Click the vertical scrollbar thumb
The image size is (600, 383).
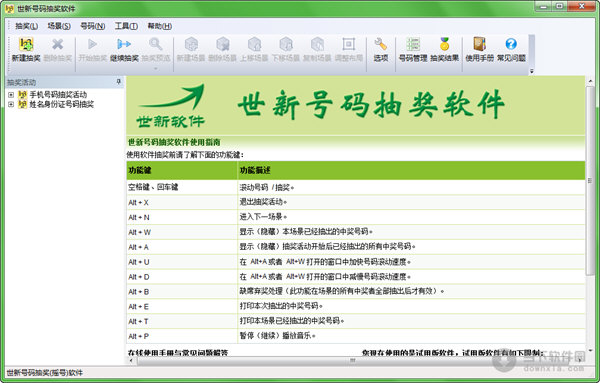[x=590, y=180]
